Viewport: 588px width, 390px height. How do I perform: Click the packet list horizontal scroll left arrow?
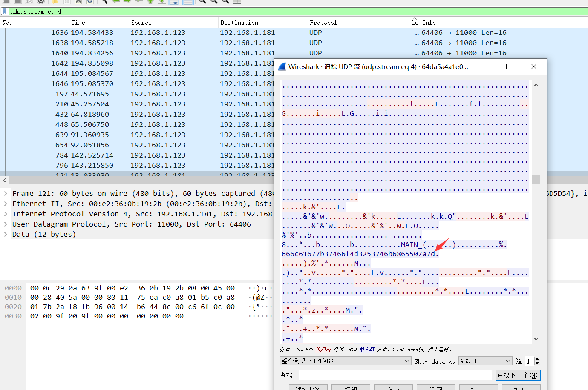click(4, 180)
